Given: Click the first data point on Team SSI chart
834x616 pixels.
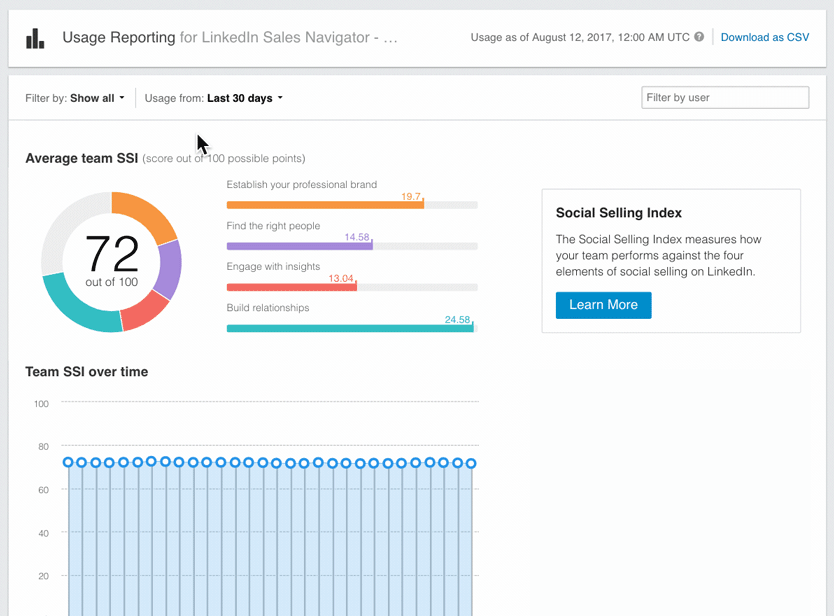Looking at the screenshot, I should (67, 463).
